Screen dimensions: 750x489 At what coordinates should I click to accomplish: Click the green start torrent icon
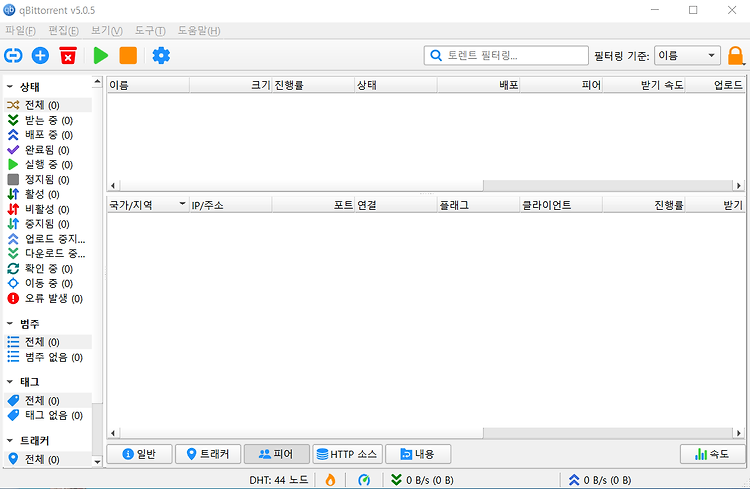pos(100,56)
